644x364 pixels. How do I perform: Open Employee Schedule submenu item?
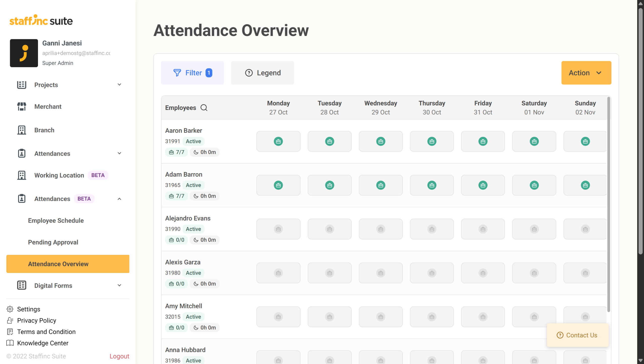tap(56, 220)
